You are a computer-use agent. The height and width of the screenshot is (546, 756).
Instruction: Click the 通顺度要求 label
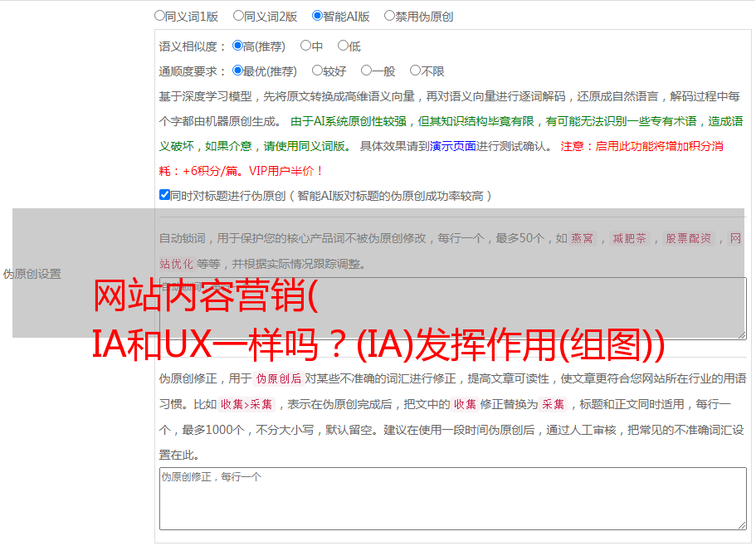pyautogui.click(x=192, y=72)
